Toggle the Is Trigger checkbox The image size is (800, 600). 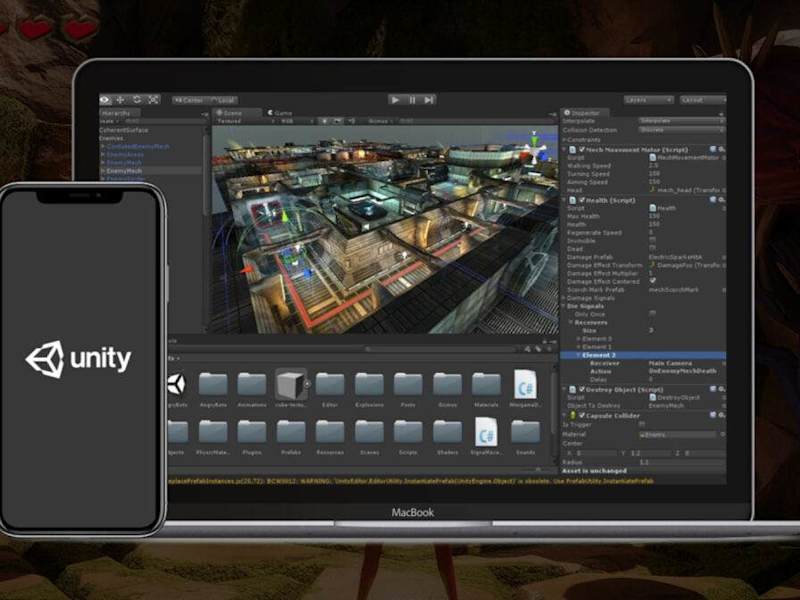click(x=642, y=424)
